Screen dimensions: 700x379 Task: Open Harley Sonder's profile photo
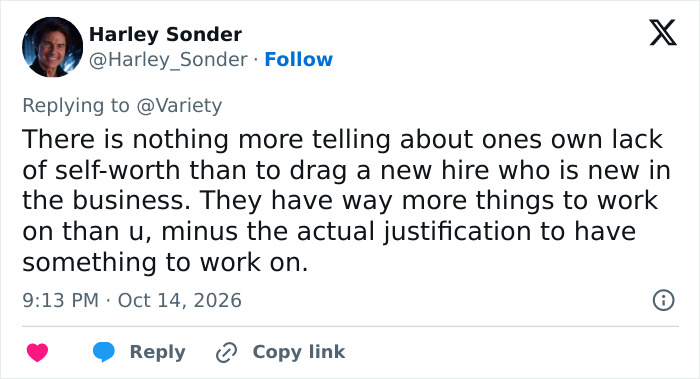click(52, 47)
